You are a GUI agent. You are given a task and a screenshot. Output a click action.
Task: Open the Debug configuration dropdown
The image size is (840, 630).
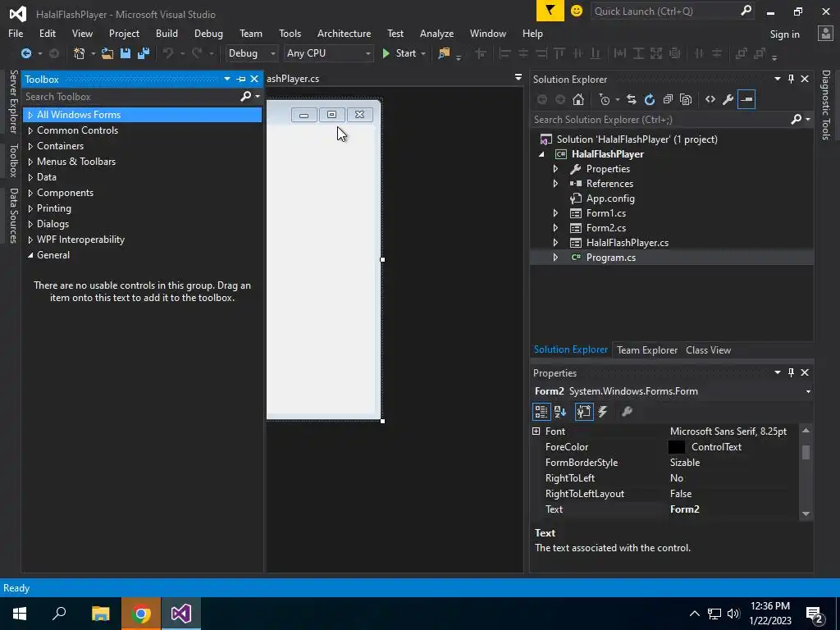click(x=251, y=53)
